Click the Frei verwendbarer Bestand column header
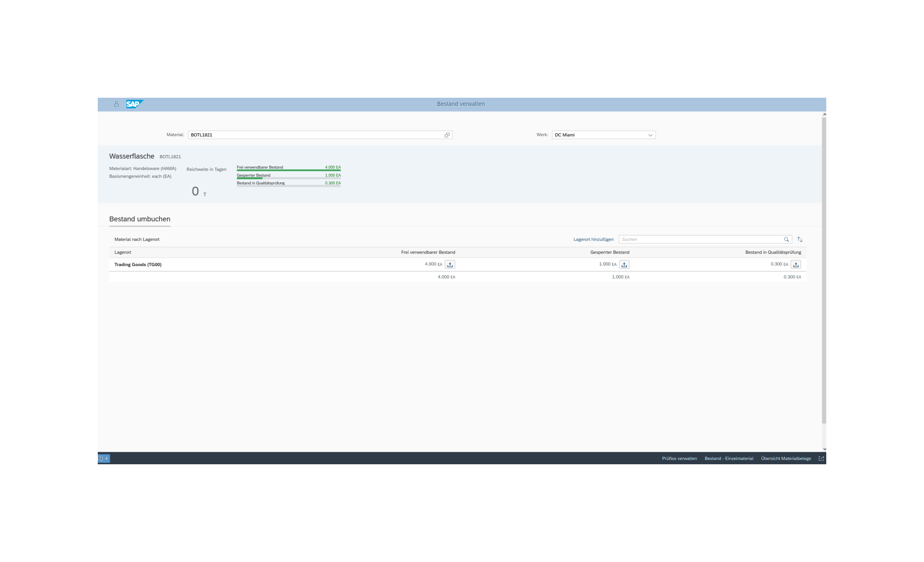The image size is (924, 562). [428, 252]
